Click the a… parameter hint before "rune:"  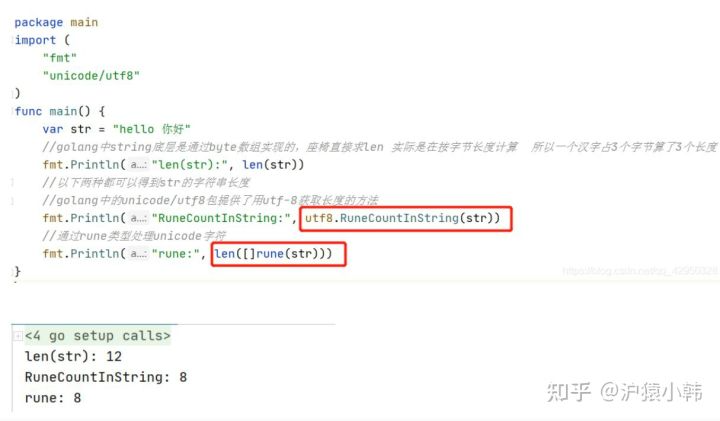pos(138,254)
